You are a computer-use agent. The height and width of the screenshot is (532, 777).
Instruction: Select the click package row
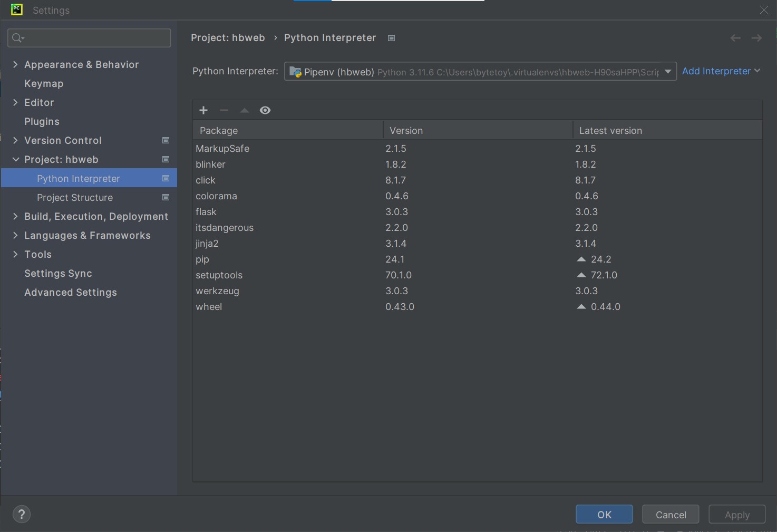coord(478,180)
